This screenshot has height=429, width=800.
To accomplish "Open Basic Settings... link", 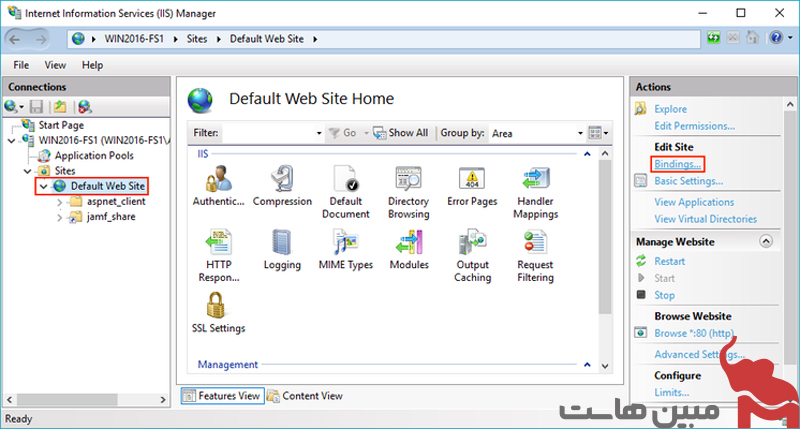I will pos(688,181).
